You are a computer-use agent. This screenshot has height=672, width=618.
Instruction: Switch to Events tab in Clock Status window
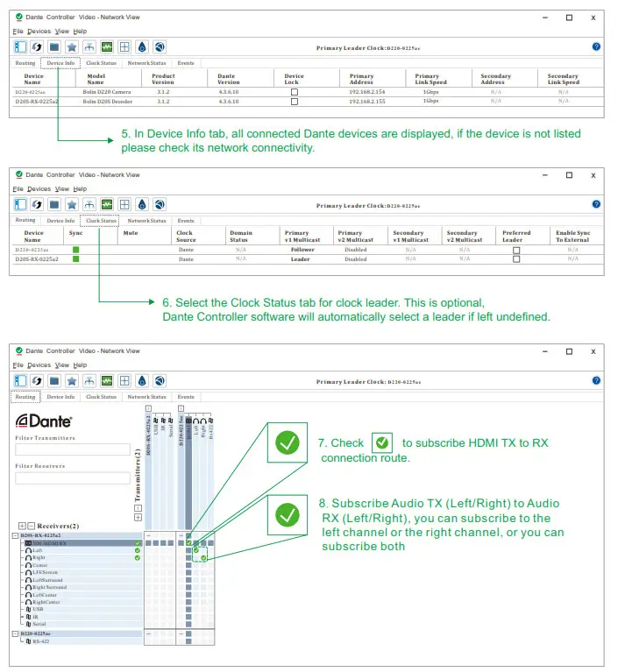point(186,221)
